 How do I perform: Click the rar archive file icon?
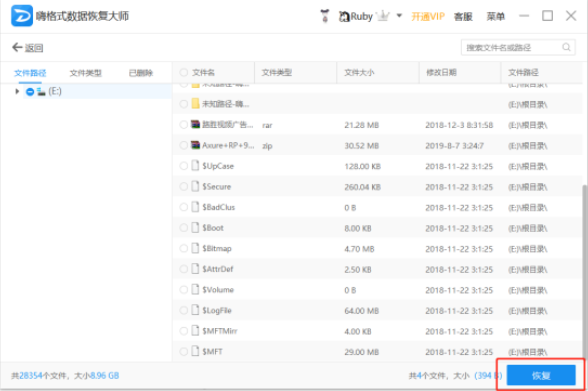[195, 124]
